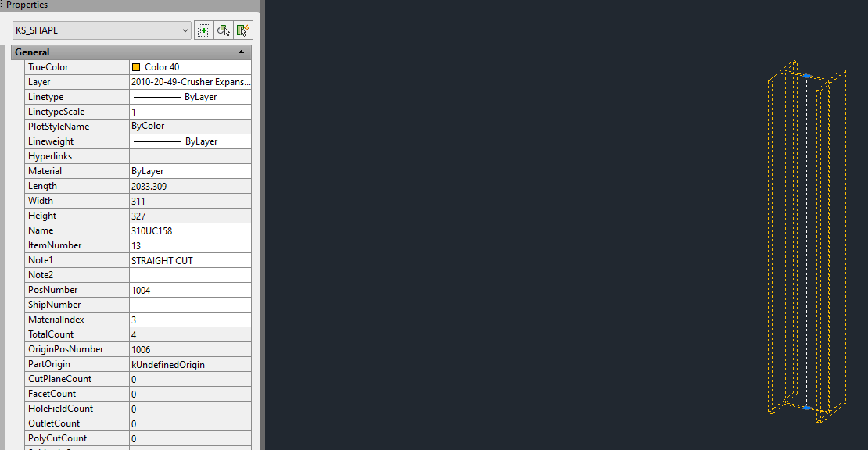Image resolution: width=868 pixels, height=450 pixels.
Task: Click the Select Objects icon
Action: pos(224,30)
